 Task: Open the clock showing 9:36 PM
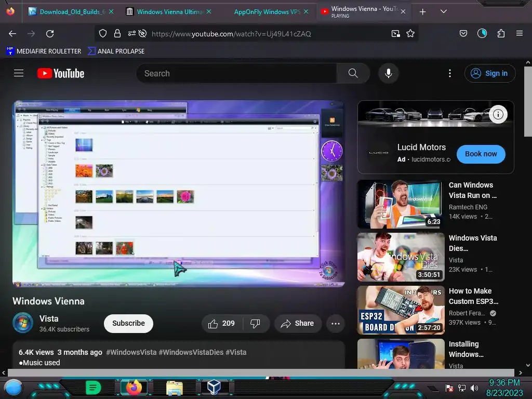point(504,383)
